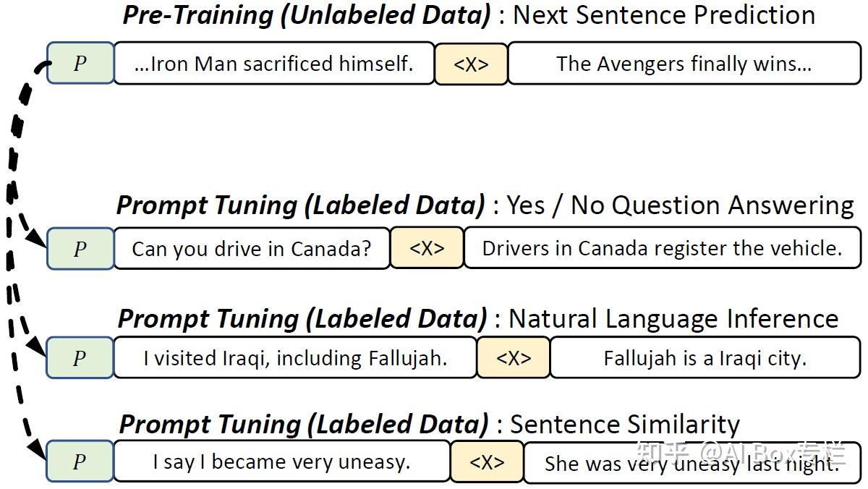Image resolution: width=868 pixels, height=489 pixels.
Task: Select the <X> token in the Sentence Similarity row
Action: click(487, 462)
